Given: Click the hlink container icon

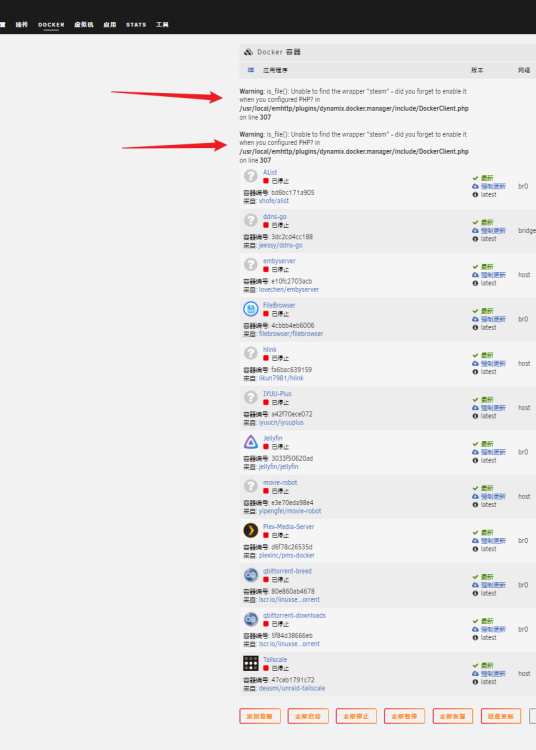Looking at the screenshot, I should pyautogui.click(x=251, y=353).
